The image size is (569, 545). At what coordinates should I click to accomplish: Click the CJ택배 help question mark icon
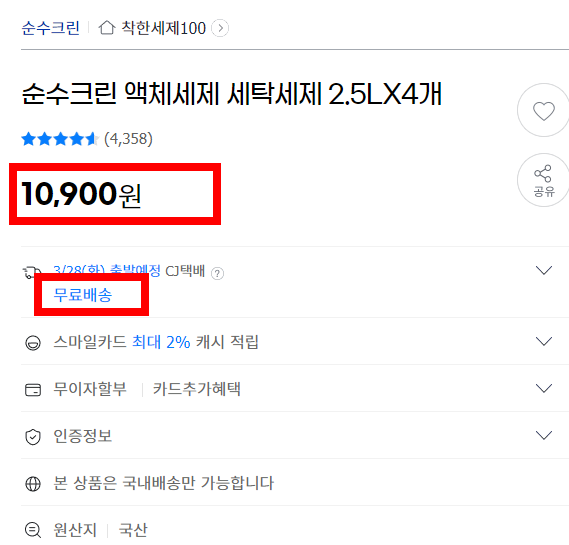pos(217,273)
